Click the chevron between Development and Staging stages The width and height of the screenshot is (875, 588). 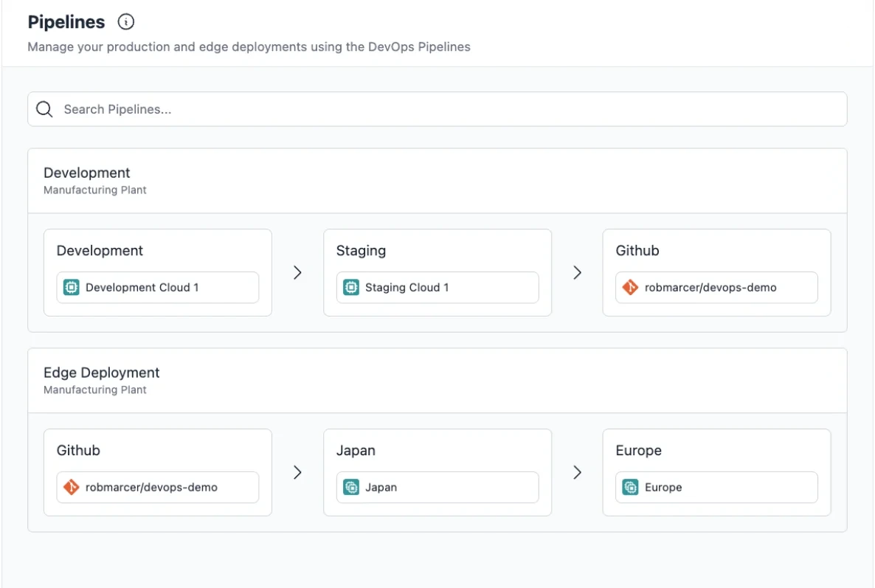tap(297, 273)
